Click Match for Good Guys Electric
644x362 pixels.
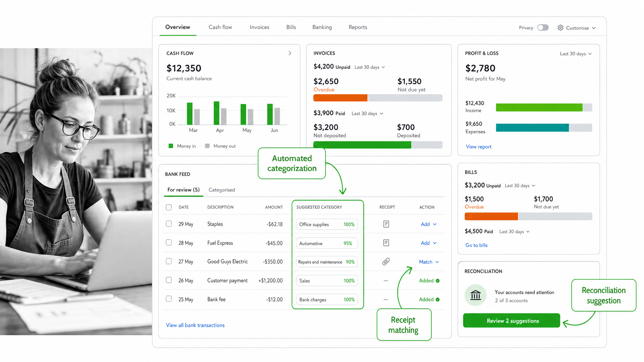[426, 262]
